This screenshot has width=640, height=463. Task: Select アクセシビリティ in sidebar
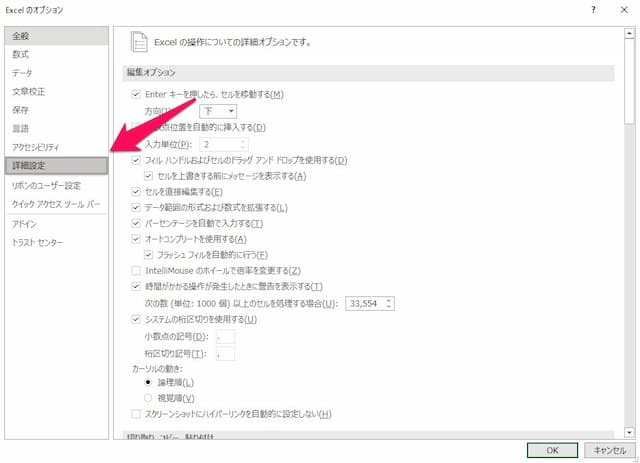click(x=56, y=147)
